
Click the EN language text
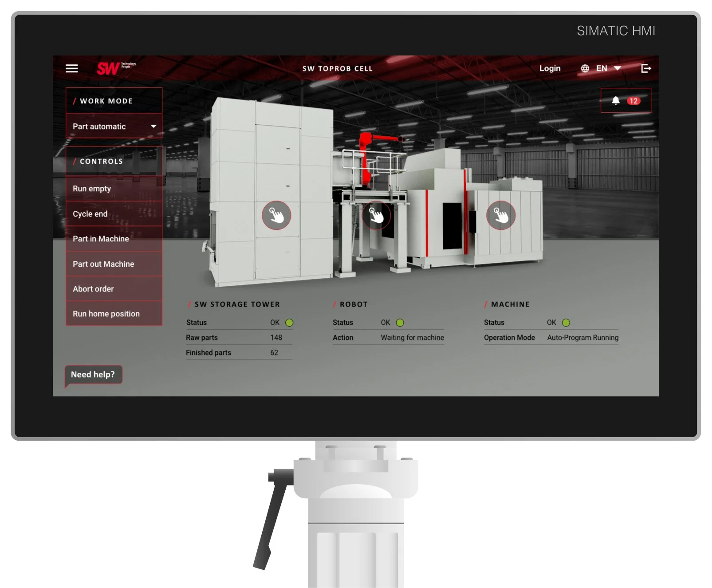(x=602, y=68)
